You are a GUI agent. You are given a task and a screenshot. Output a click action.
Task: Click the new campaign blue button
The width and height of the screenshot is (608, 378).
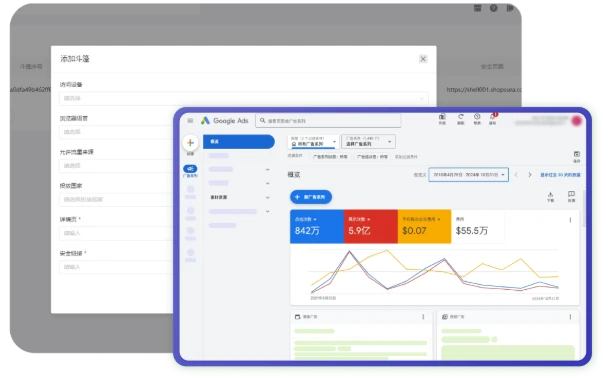tap(311, 197)
